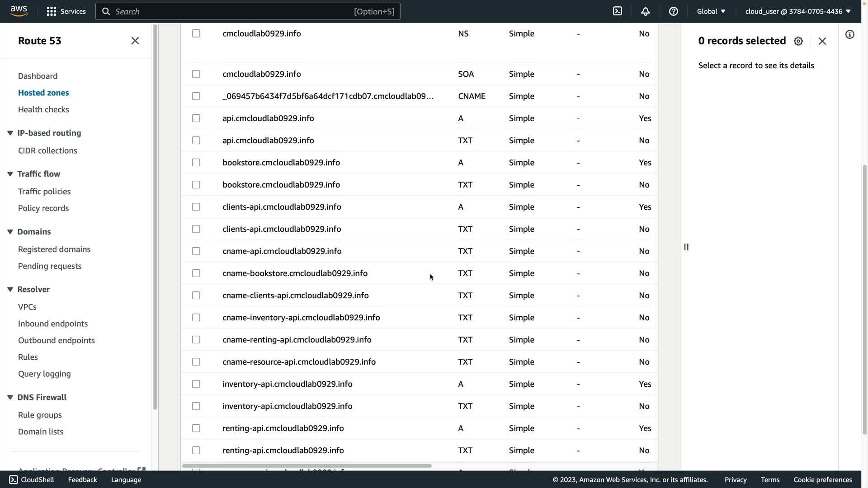Collapse the Traffic flow section

pos(10,174)
